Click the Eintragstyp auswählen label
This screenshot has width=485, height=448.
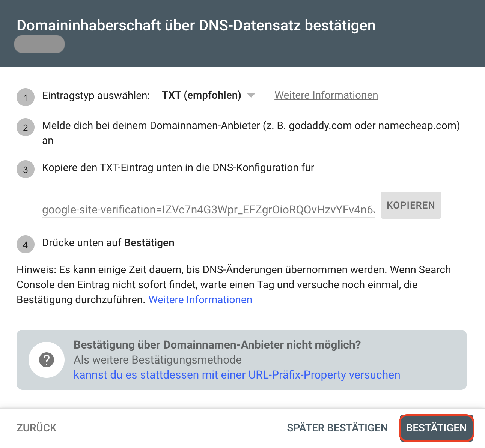(96, 96)
